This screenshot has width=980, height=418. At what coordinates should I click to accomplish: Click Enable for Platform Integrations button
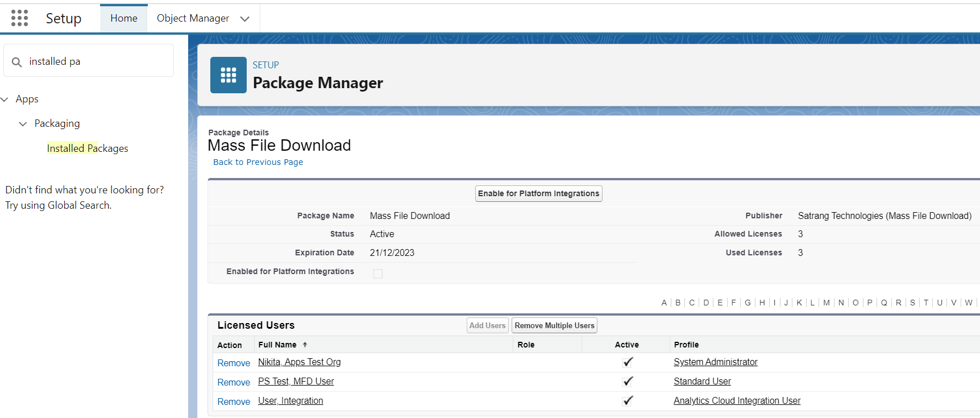(538, 193)
